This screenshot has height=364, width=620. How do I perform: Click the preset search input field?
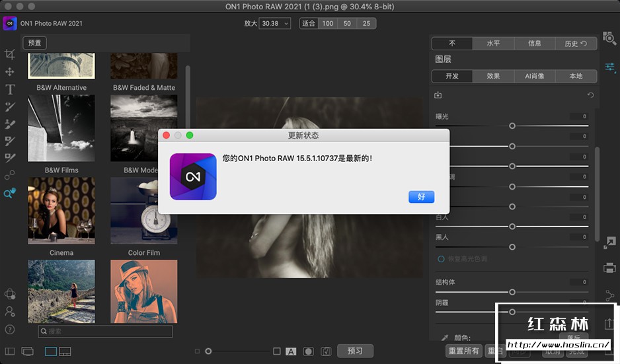click(105, 331)
